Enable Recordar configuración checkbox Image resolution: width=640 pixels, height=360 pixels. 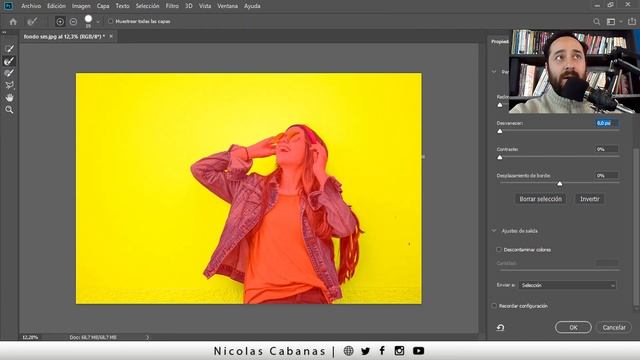[x=494, y=306]
